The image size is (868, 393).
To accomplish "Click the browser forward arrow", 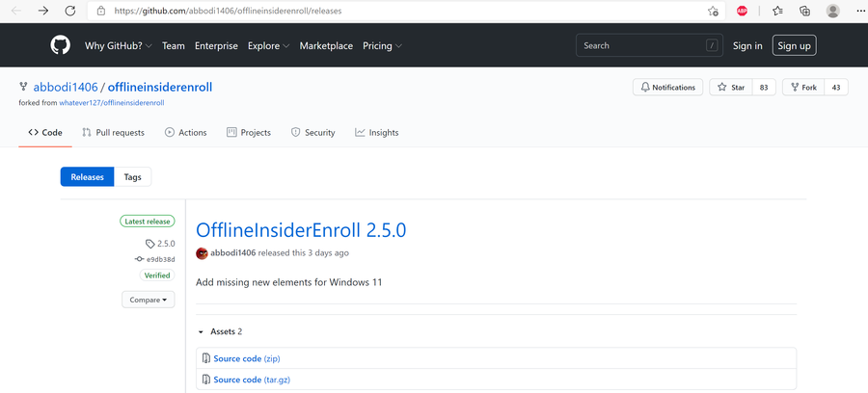I will point(43,11).
